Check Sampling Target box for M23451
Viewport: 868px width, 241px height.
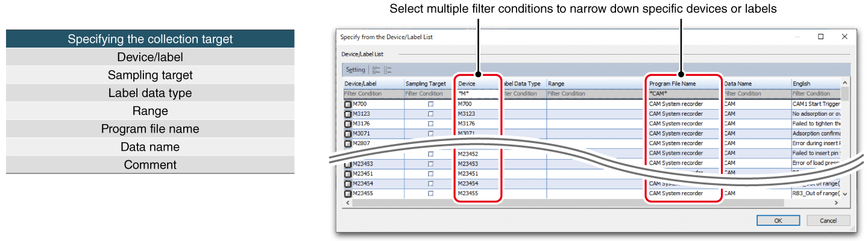[430, 174]
